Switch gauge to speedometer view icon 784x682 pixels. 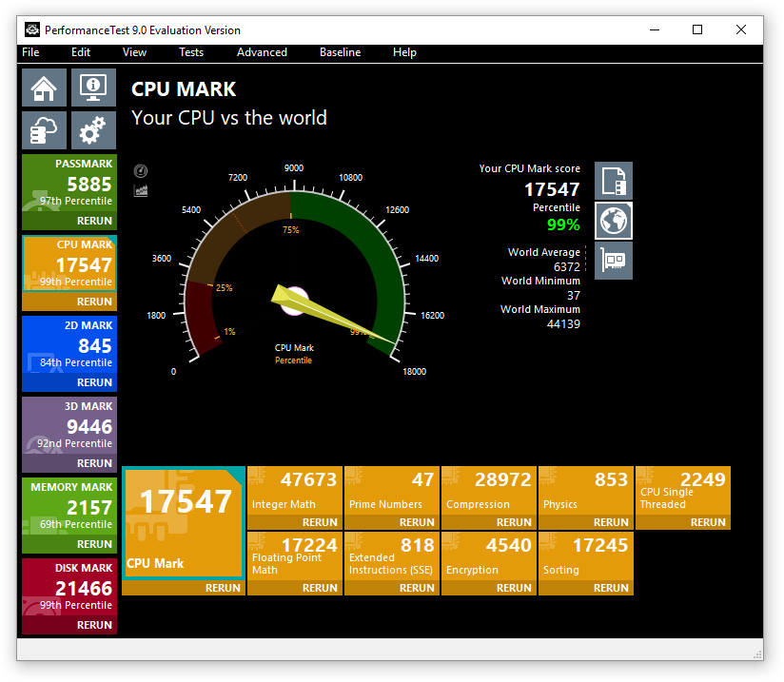[141, 171]
